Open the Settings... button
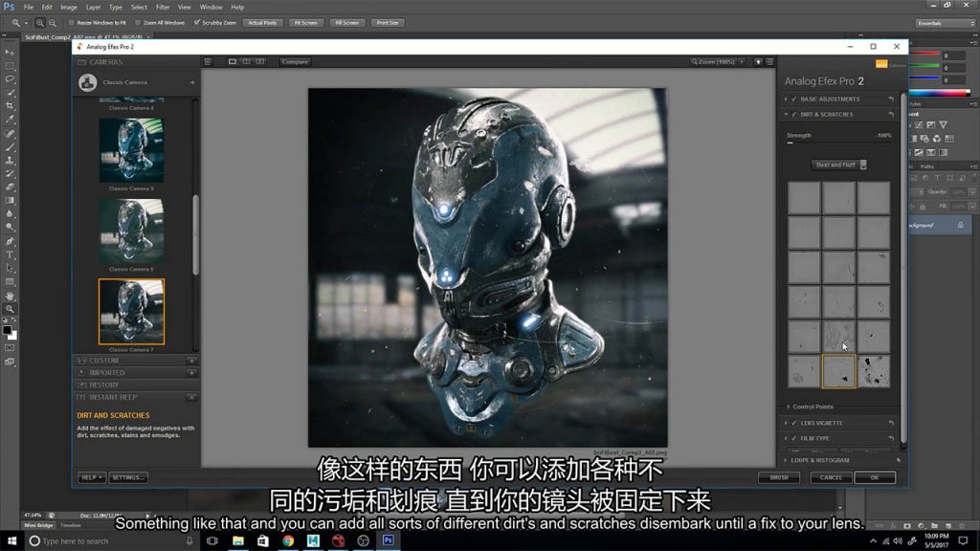The width and height of the screenshot is (980, 551). click(x=129, y=477)
